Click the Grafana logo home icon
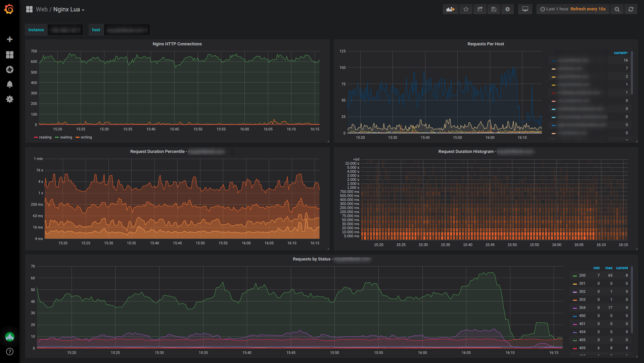The width and height of the screenshot is (644, 363). pos(9,9)
